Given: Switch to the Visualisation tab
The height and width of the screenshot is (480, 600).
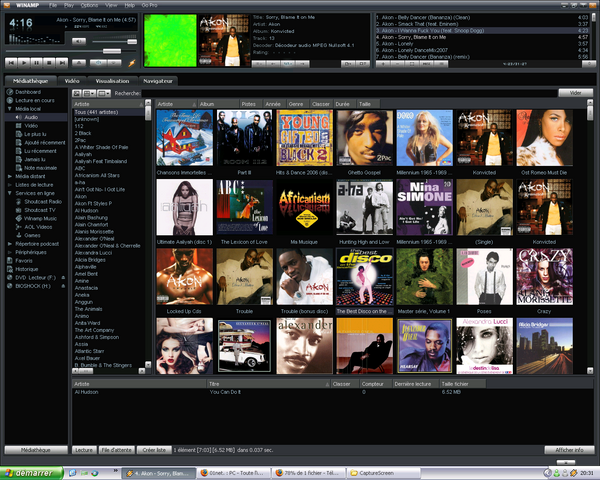Looking at the screenshot, I should point(112,81).
